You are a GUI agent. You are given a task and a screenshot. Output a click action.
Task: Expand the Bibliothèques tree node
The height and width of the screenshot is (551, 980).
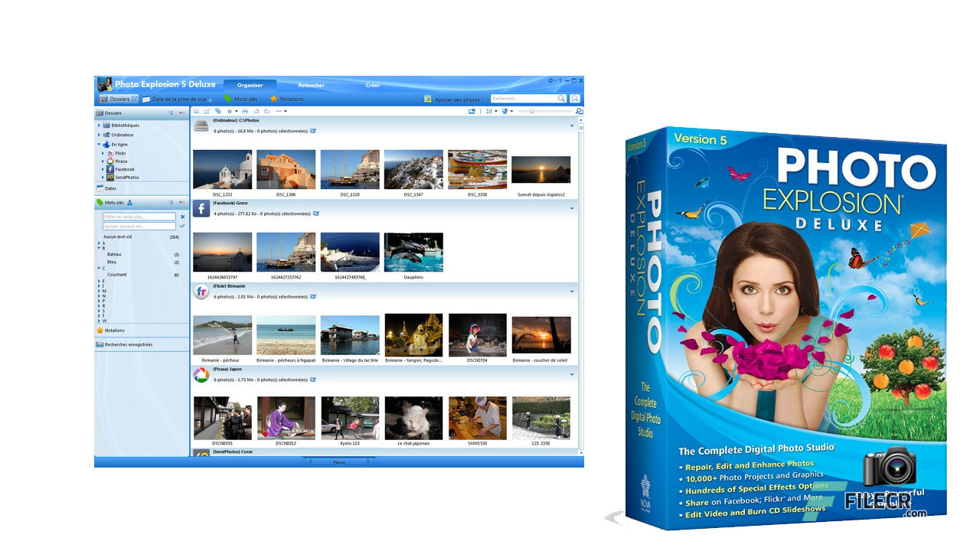coord(99,125)
